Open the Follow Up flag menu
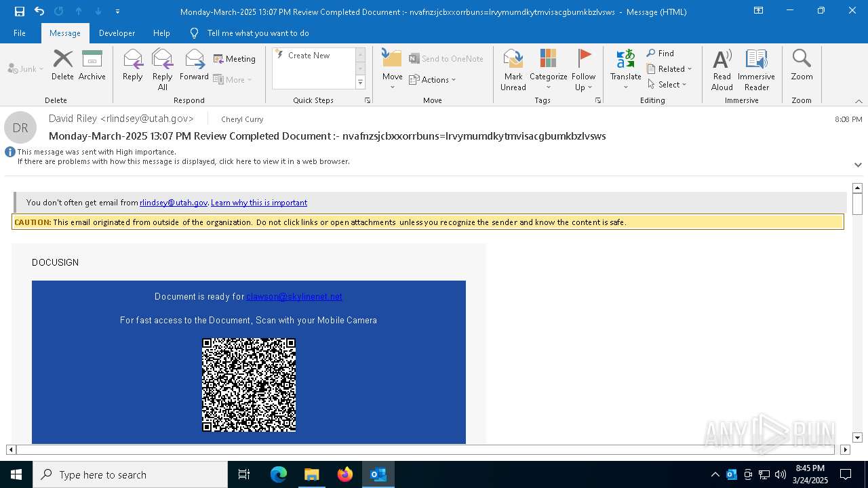This screenshot has width=868, height=488. pyautogui.click(x=583, y=69)
